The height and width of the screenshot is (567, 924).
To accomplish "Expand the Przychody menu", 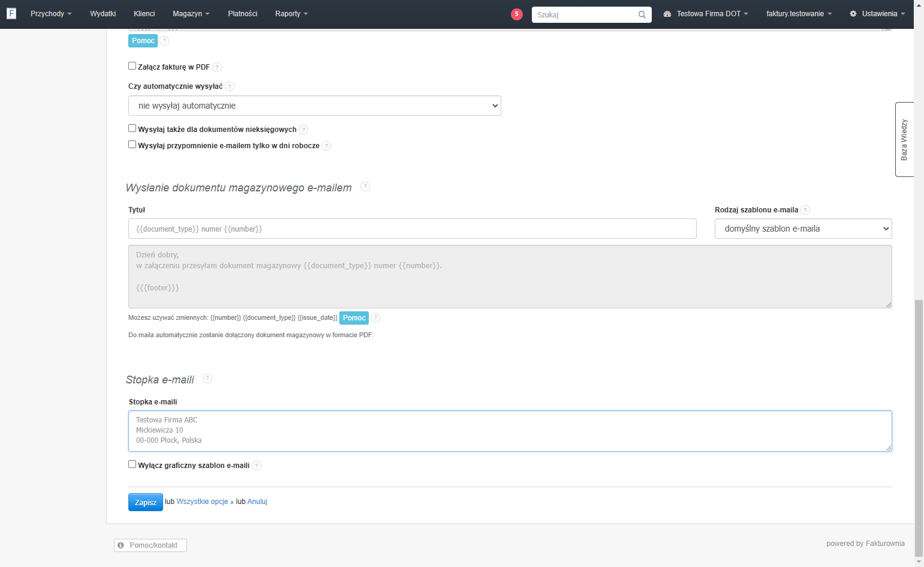I will (x=51, y=14).
